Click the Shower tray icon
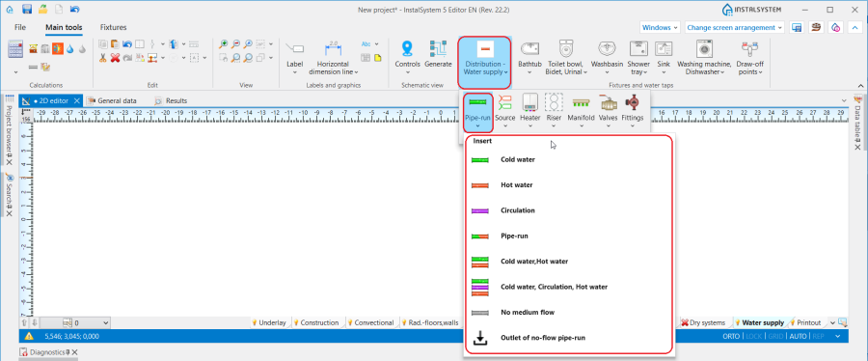This screenshot has height=361, width=868. (638, 48)
